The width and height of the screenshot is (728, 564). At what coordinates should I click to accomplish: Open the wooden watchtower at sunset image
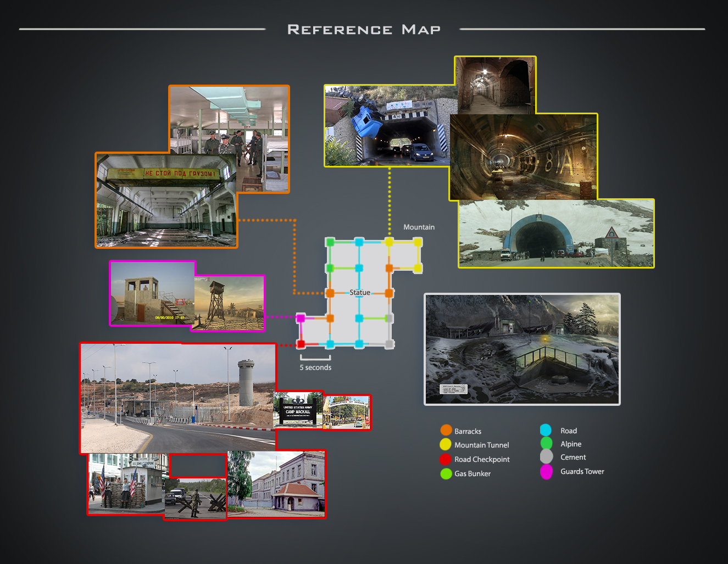(228, 303)
